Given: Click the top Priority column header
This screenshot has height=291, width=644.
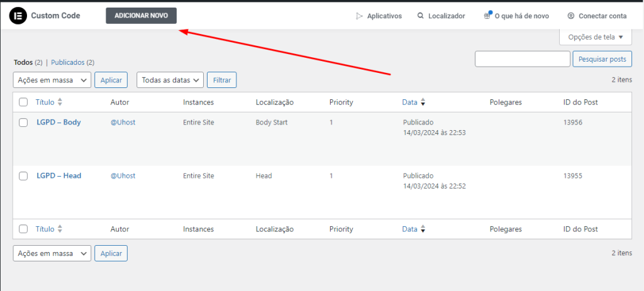Looking at the screenshot, I should pyautogui.click(x=341, y=102).
